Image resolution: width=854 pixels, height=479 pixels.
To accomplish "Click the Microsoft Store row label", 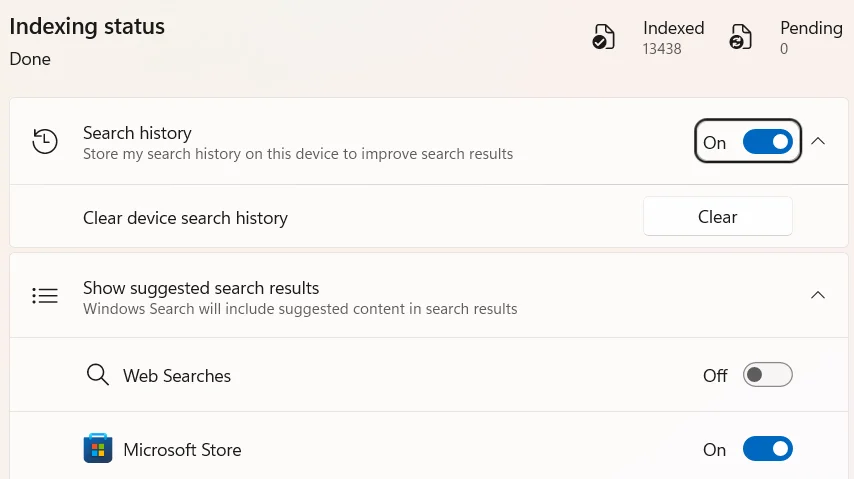I will click(x=182, y=450).
